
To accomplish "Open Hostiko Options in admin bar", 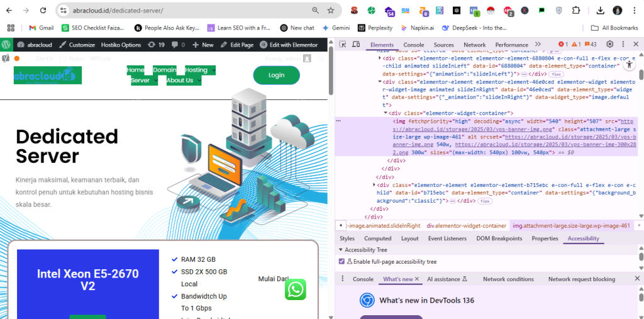I will click(121, 45).
